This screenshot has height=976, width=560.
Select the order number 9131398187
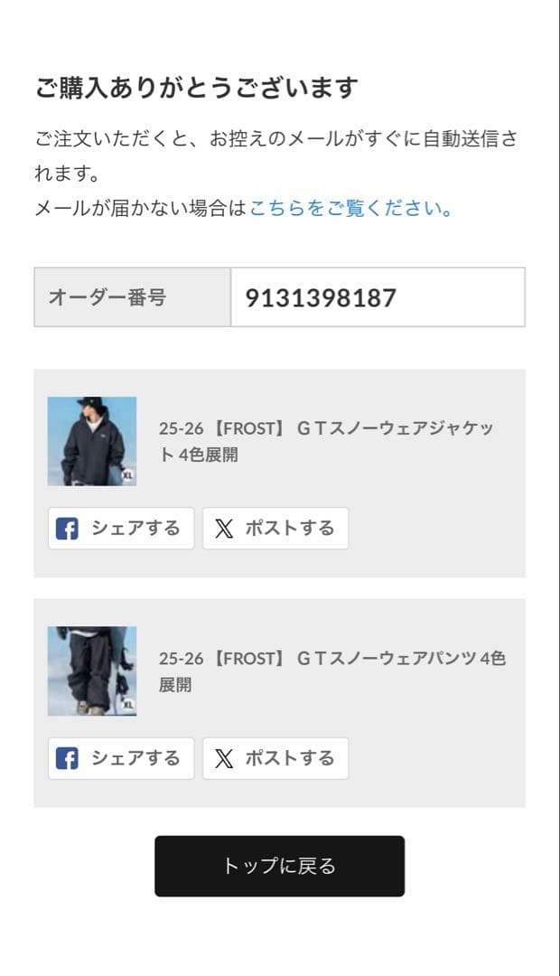tap(321, 297)
